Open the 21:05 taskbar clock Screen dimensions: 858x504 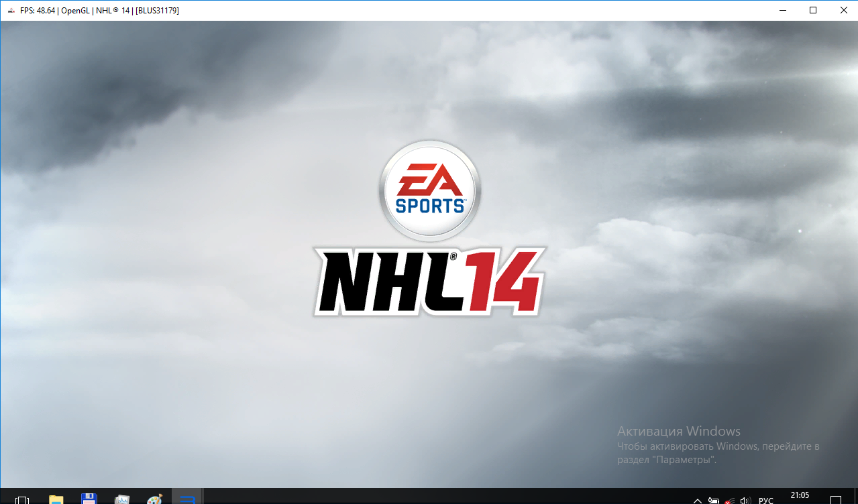pos(800,496)
